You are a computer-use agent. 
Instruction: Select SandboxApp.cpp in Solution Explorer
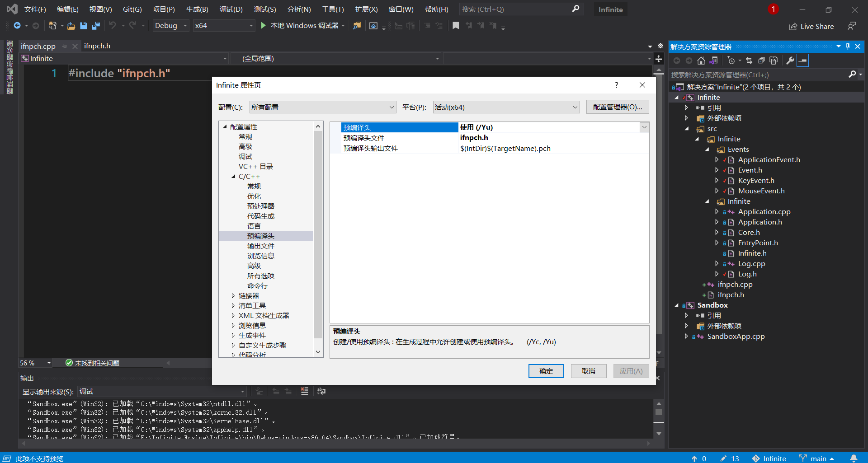click(736, 337)
